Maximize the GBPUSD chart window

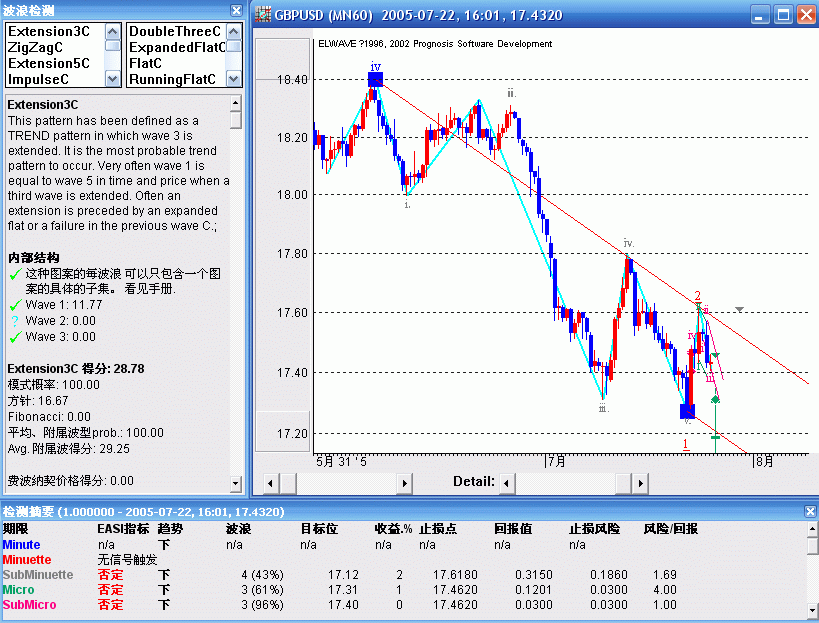(x=783, y=15)
